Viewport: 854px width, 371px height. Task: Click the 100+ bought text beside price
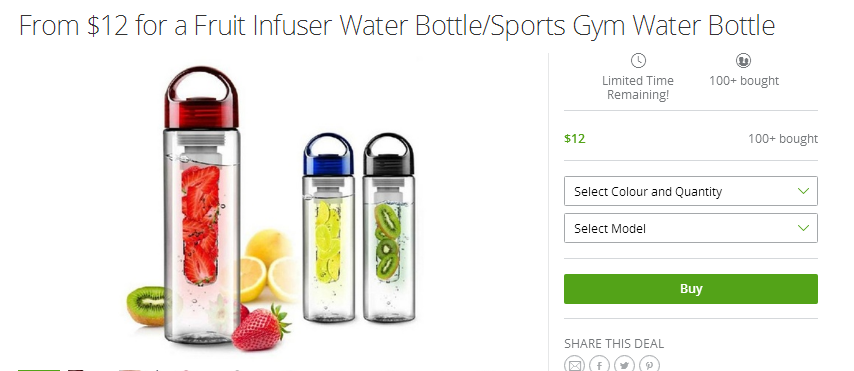(783, 139)
